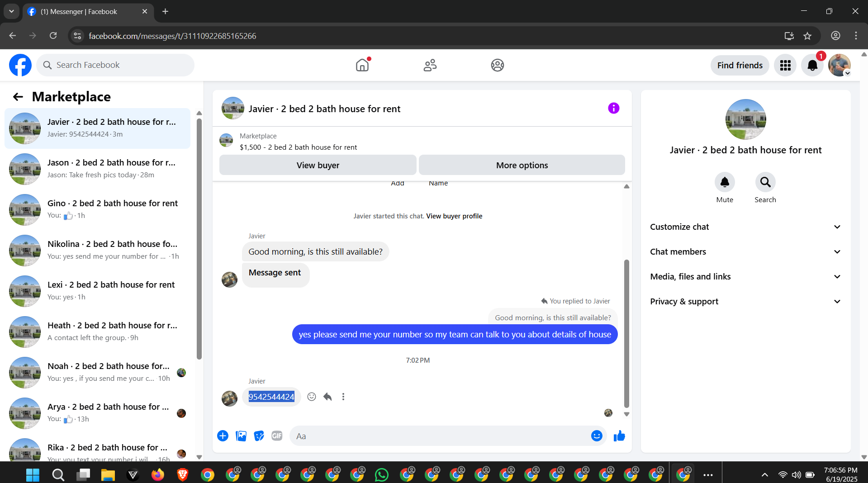Open the Friends icon in top navigation

tap(430, 65)
